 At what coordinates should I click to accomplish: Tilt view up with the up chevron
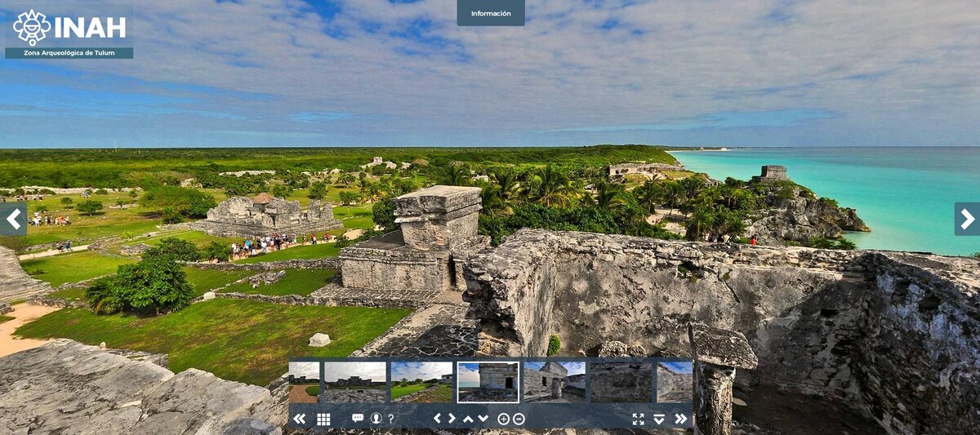pyautogui.click(x=468, y=419)
